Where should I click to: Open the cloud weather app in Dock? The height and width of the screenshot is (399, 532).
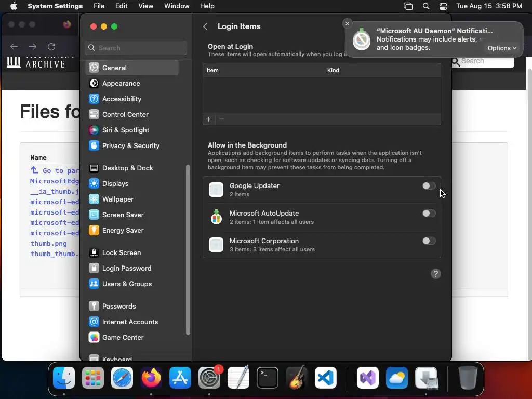[397, 378]
